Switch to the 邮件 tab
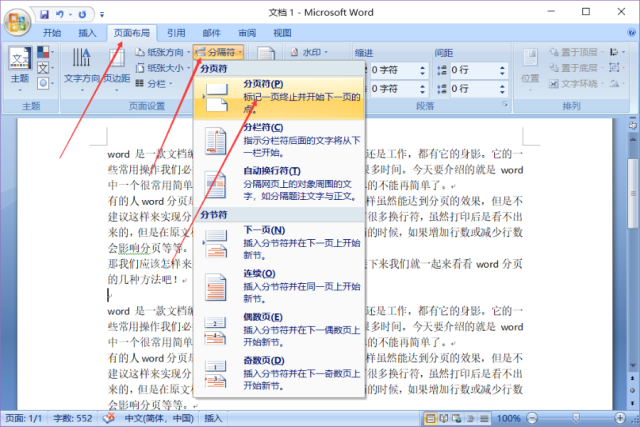 pos(211,33)
